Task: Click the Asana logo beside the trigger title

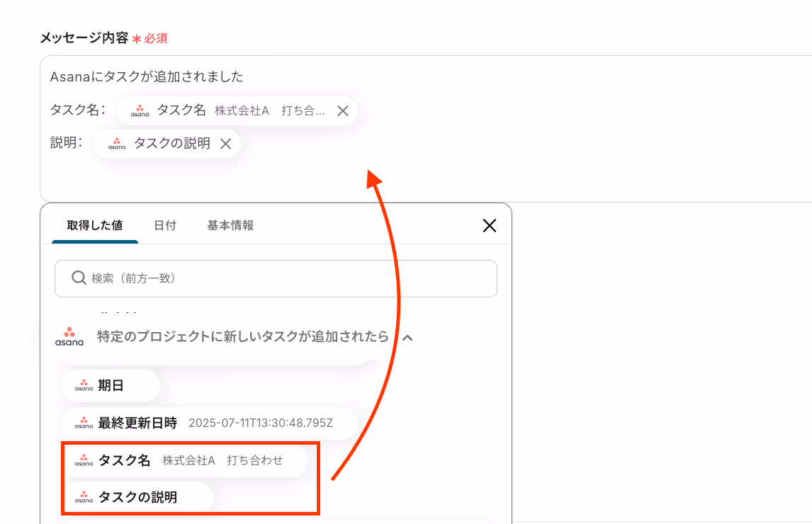Action: coord(69,336)
